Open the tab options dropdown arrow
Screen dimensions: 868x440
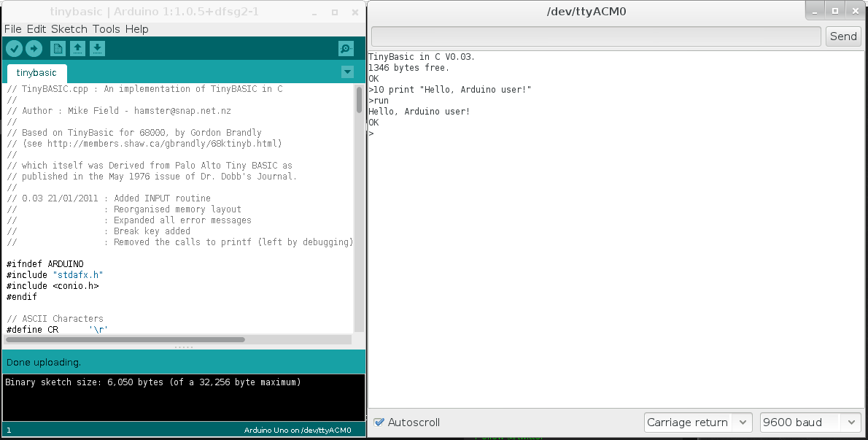pyautogui.click(x=347, y=72)
